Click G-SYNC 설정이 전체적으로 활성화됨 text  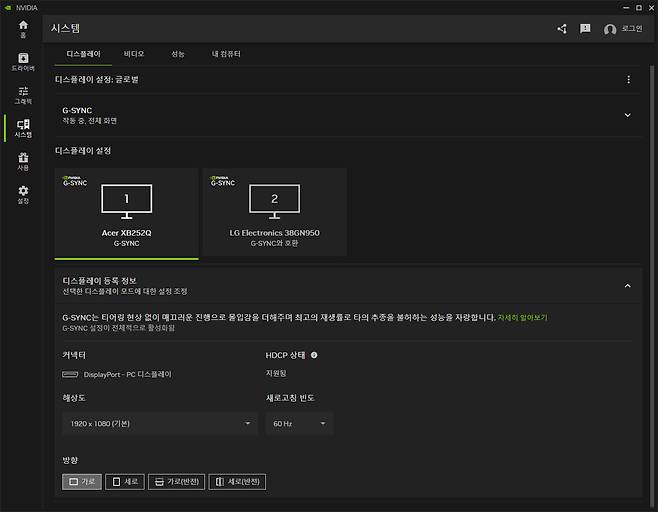tap(118, 328)
